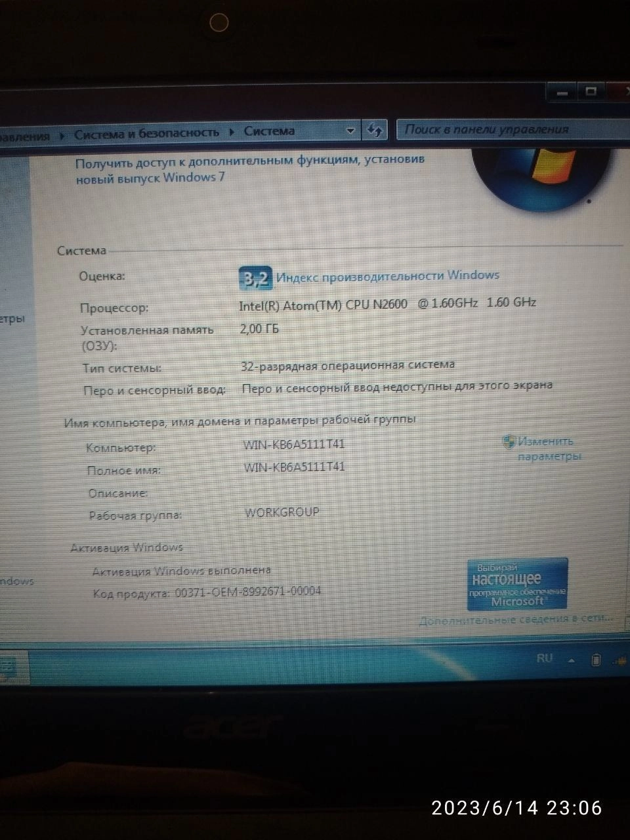630x840 pixels.
Task: Expand the breadcrumb arrow before Система и безопасность
Action: pos(62,136)
